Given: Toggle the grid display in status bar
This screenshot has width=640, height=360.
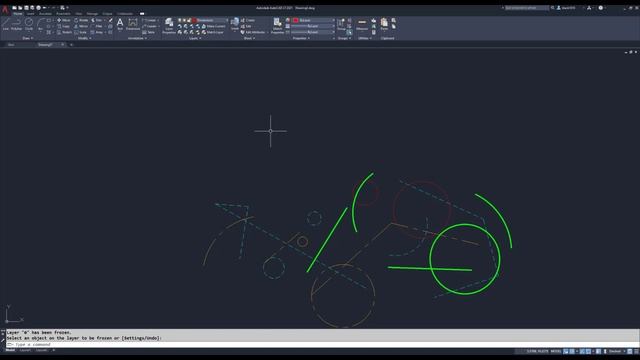Looking at the screenshot, I should [566, 351].
